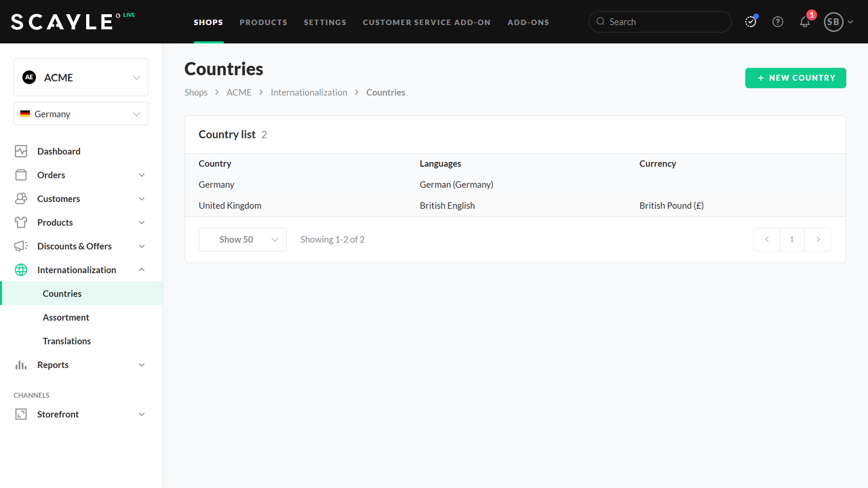This screenshot has height=488, width=868.
Task: Click the notification bell icon
Action: [x=805, y=22]
